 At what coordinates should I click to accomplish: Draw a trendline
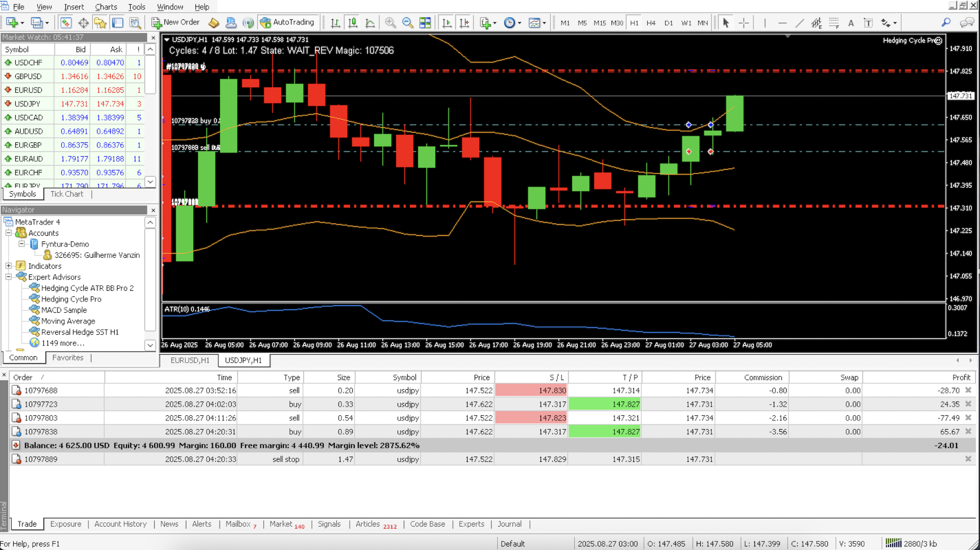(x=799, y=22)
